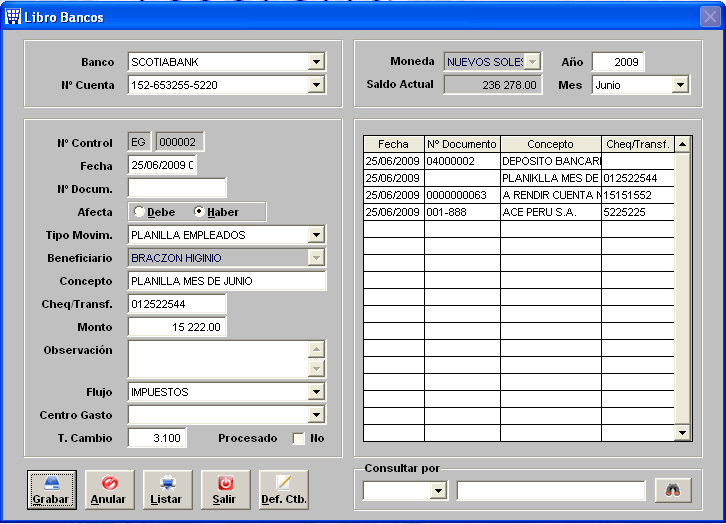Click the Concepto input field
This screenshot has height=524, width=726.
[227, 281]
